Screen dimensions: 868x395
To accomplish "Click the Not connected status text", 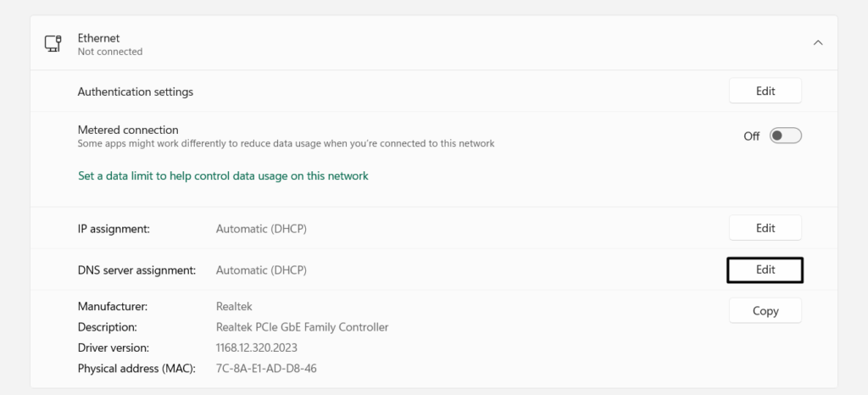I will click(x=110, y=52).
